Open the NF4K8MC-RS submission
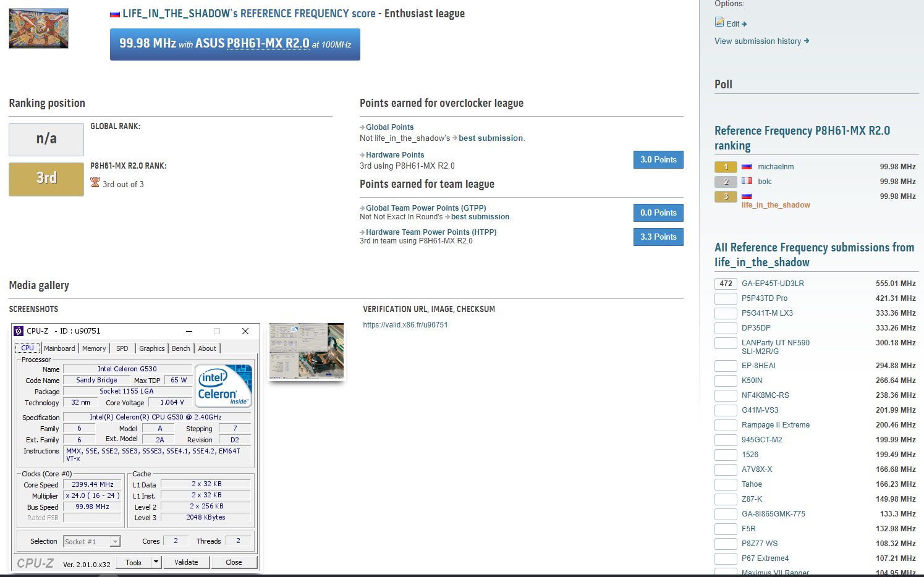The image size is (924, 577). [765, 395]
